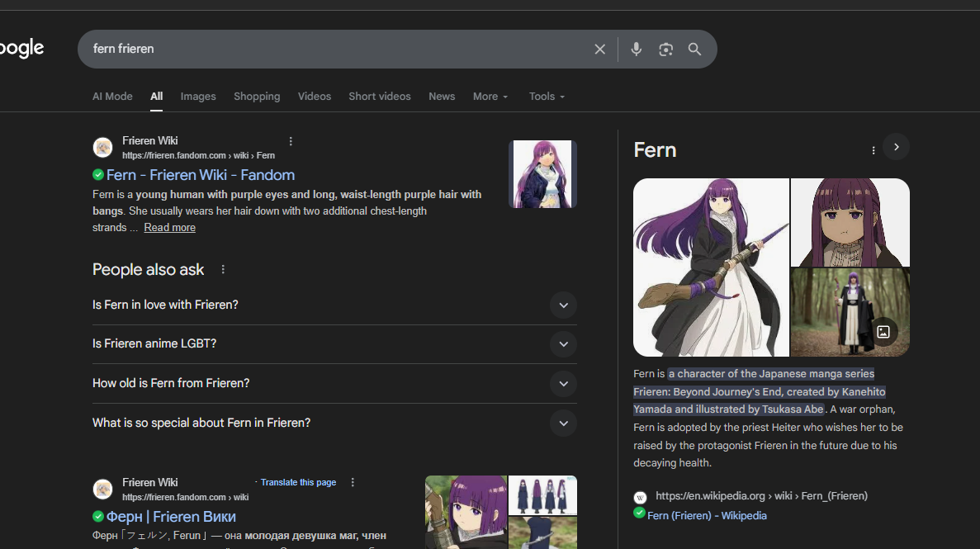The image size is (980, 549).
Task: Click the Fern knowledge panel heading
Action: (x=655, y=150)
